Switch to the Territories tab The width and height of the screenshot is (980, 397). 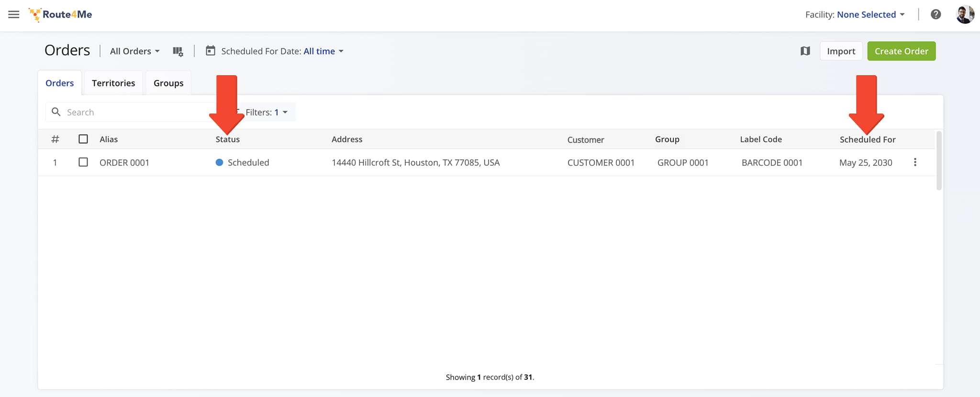113,83
